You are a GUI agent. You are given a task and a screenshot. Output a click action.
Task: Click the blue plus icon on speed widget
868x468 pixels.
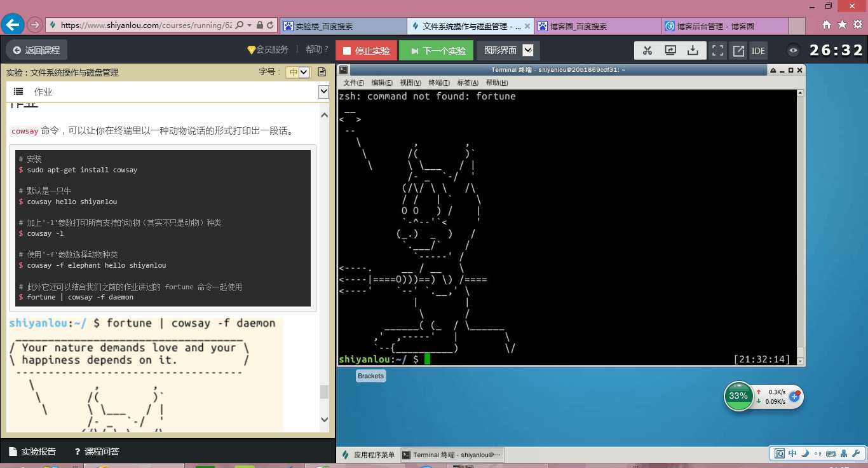794,396
